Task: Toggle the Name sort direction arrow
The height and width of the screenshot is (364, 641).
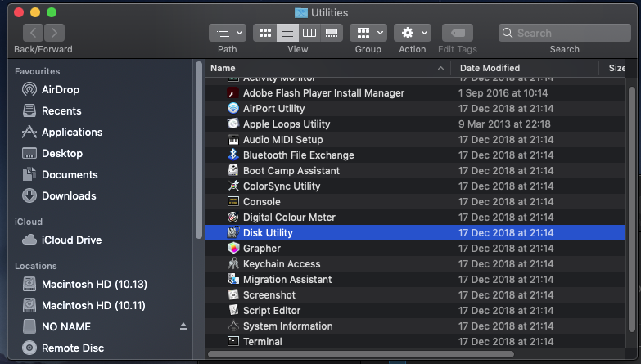Action: click(x=440, y=68)
